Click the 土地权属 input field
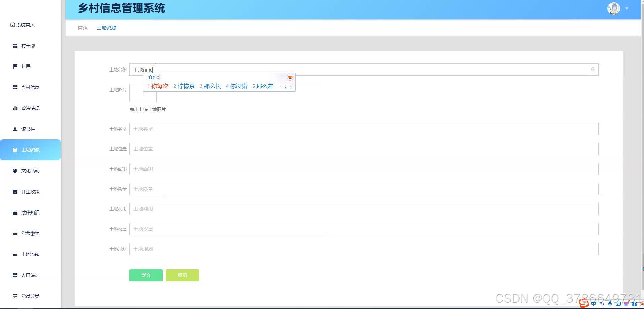This screenshot has height=309, width=644. click(364, 229)
